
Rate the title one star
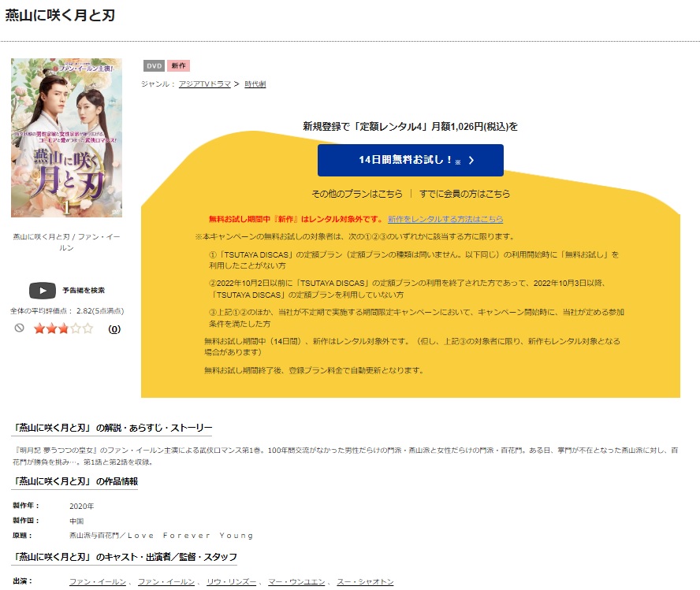[39, 329]
